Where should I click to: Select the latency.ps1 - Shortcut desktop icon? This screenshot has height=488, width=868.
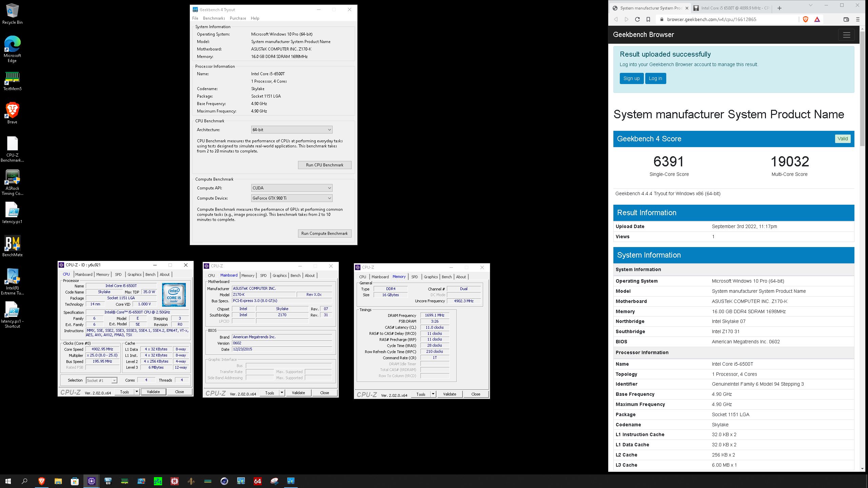(13, 315)
